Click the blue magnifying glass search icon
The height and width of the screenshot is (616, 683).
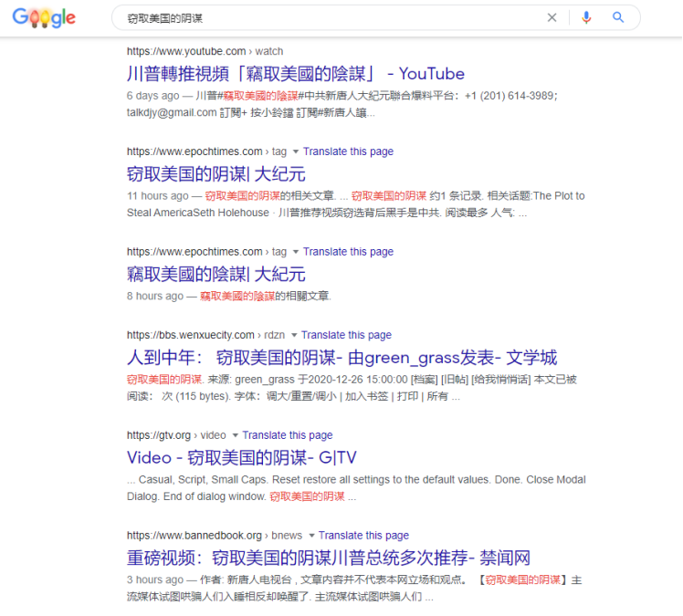617,17
